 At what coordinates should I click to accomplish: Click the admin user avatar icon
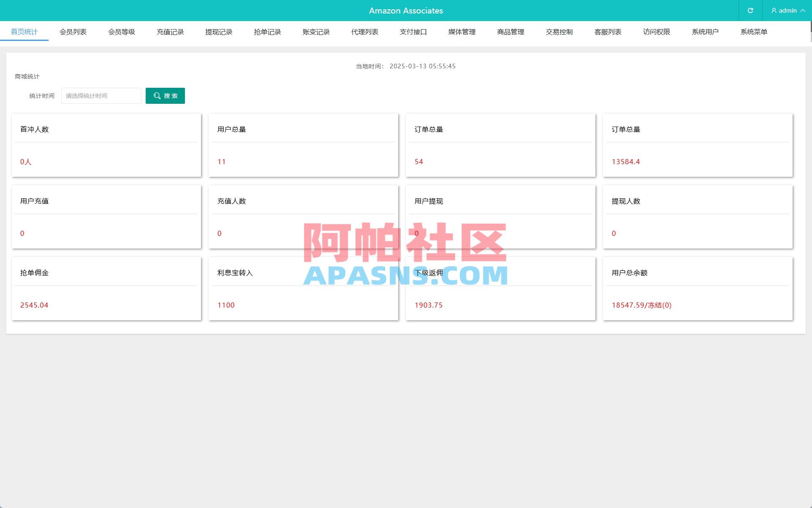[774, 11]
